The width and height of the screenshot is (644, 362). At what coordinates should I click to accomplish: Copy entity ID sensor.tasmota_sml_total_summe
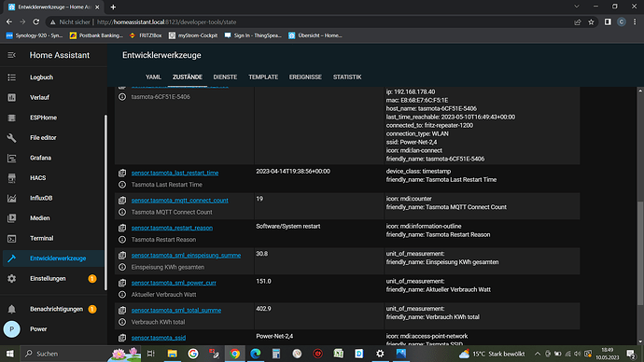(122, 311)
